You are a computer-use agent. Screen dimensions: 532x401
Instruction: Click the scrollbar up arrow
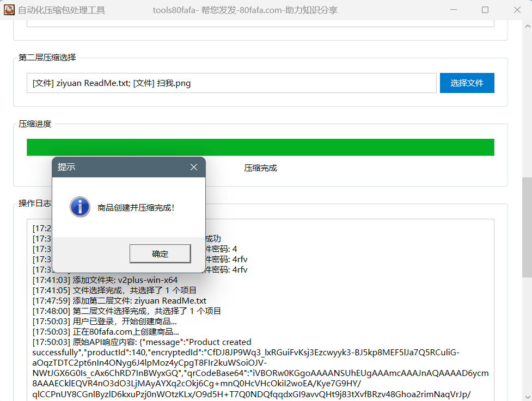pos(527,26)
